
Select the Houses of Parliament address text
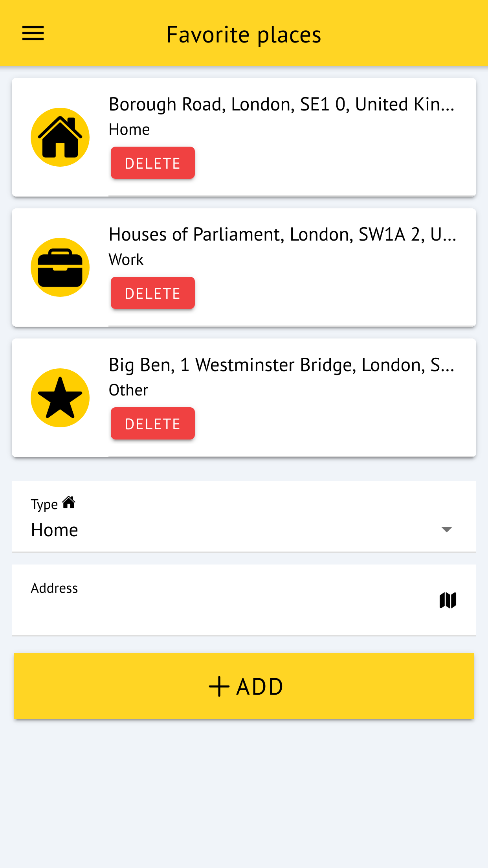(x=282, y=235)
